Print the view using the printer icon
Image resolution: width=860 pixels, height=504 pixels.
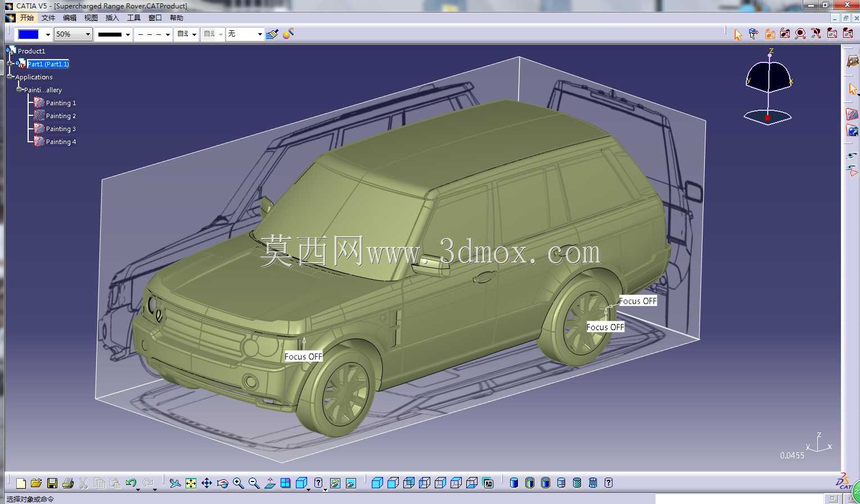point(68,483)
